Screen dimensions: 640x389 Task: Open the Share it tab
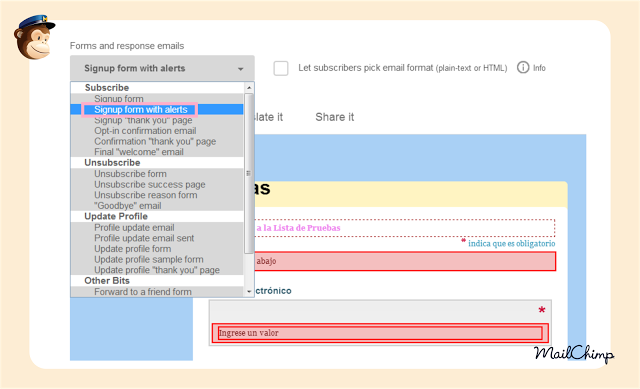[335, 117]
